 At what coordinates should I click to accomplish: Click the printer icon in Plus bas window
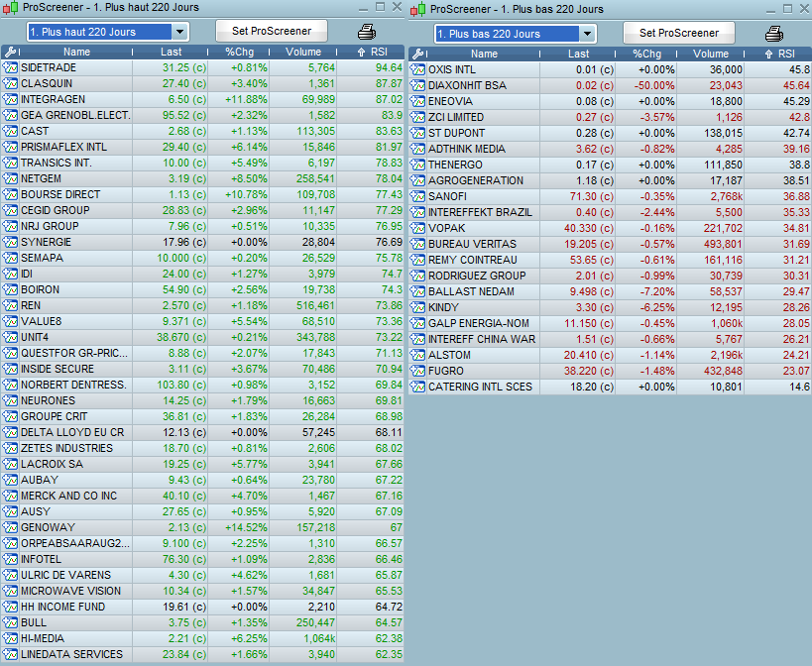tap(774, 34)
